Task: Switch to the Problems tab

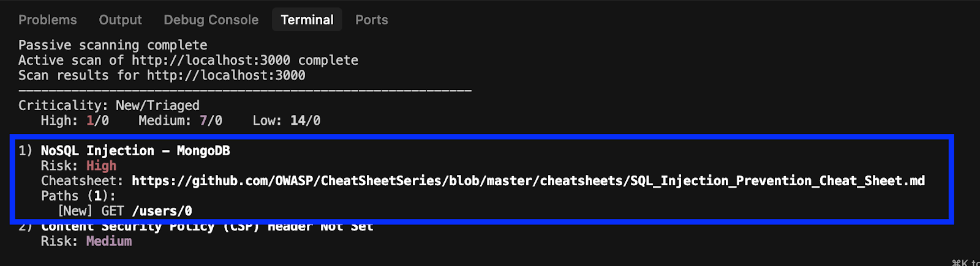Action: [48, 20]
